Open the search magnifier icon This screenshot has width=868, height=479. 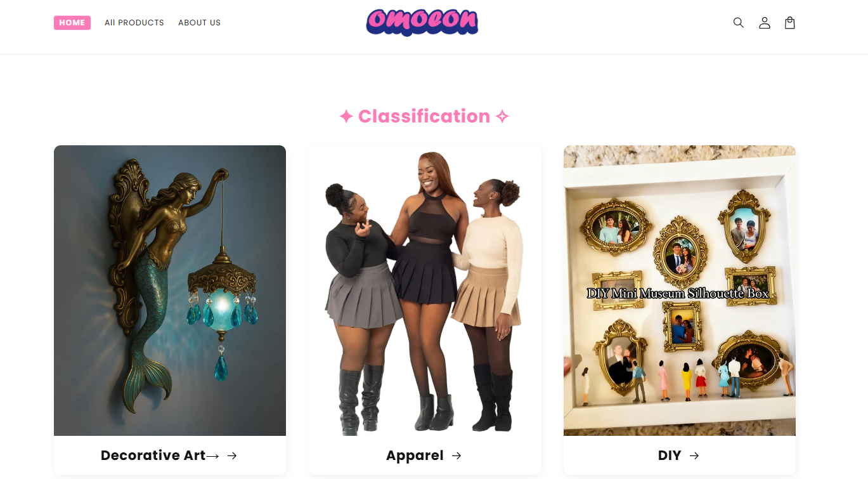tap(738, 23)
